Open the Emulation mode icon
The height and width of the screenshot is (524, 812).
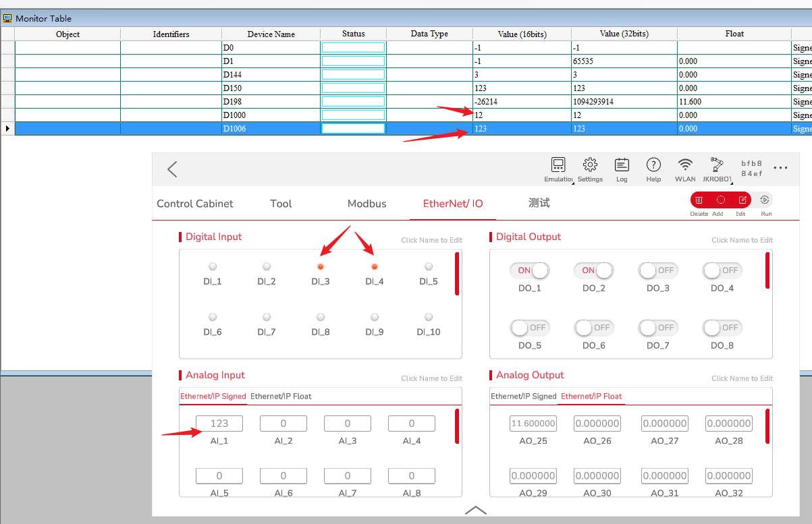[x=558, y=165]
